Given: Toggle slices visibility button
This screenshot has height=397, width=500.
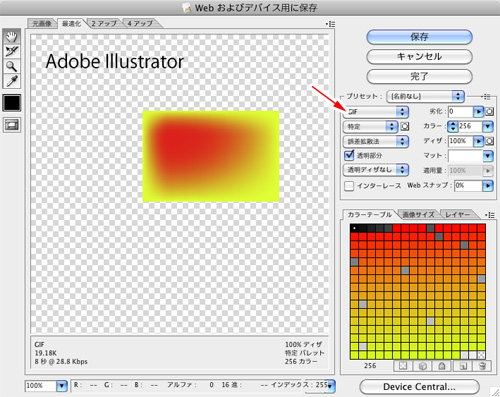Looking at the screenshot, I should point(12,125).
